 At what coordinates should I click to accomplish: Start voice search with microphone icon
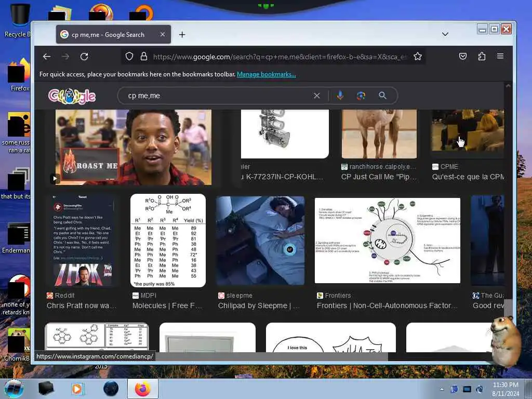(340, 96)
